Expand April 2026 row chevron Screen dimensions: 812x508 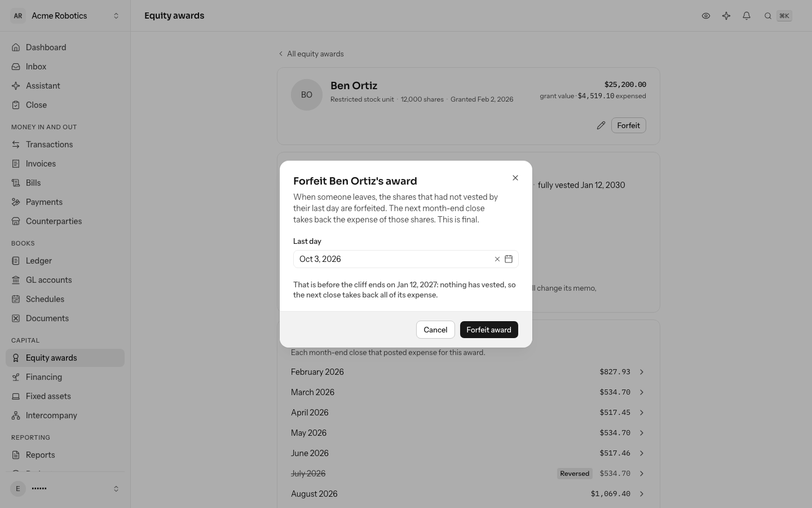click(642, 413)
